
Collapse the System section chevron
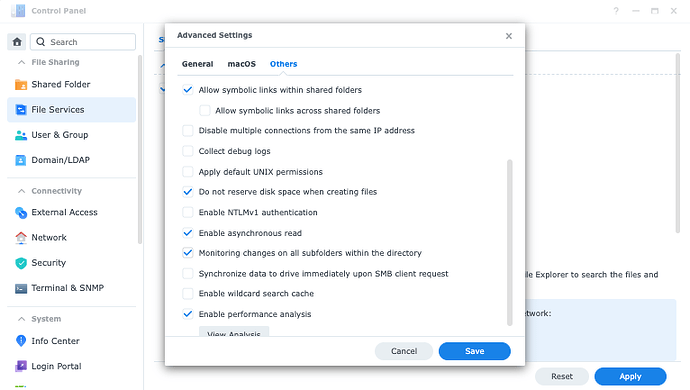pyautogui.click(x=21, y=319)
